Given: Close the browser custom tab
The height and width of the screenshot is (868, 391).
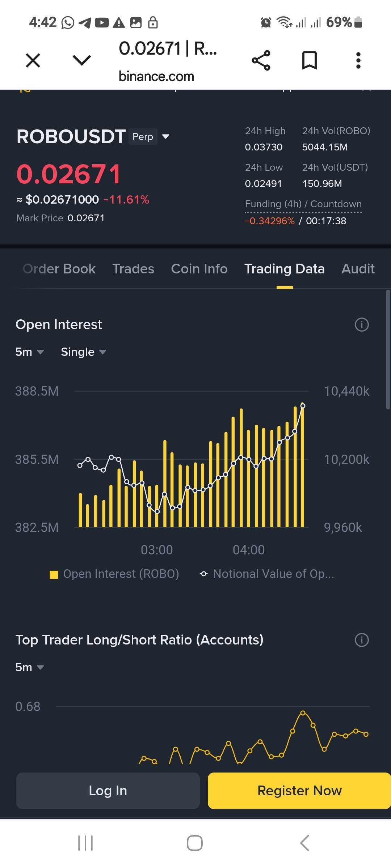Looking at the screenshot, I should pos(33,60).
